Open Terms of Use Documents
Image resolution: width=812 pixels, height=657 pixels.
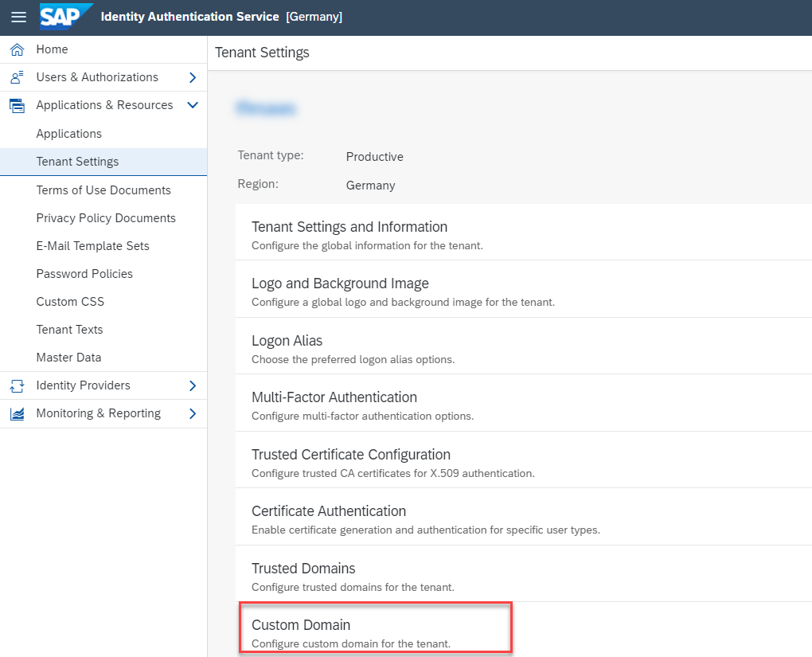pyautogui.click(x=103, y=190)
